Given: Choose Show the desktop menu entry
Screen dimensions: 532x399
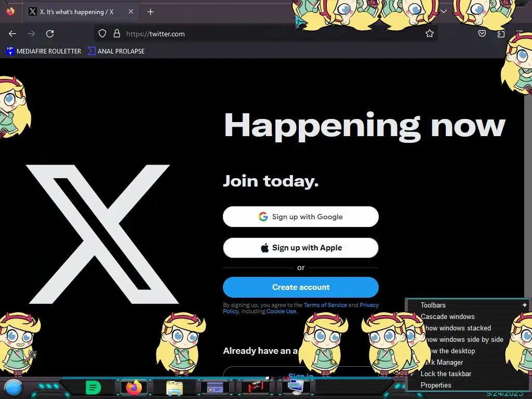Looking at the screenshot, I should [x=468, y=351].
